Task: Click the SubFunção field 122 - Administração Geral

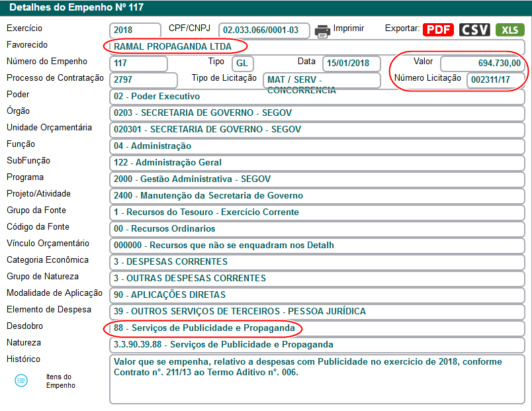Action: pos(317,163)
